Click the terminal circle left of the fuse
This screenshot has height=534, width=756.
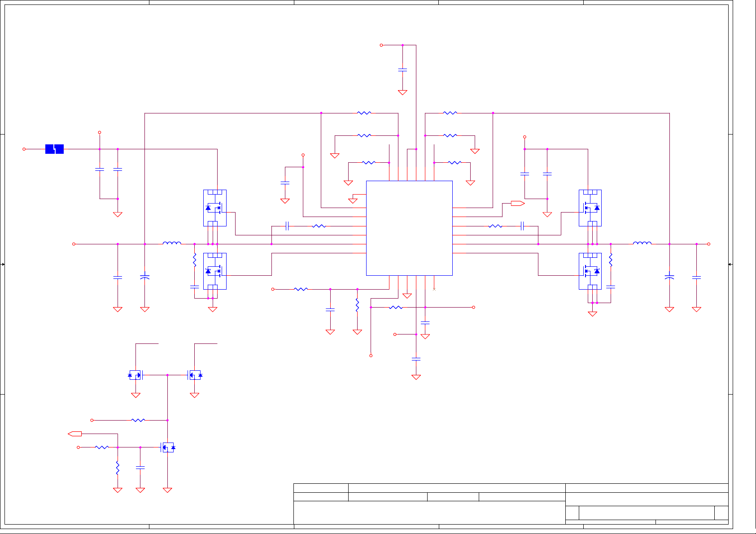24,149
